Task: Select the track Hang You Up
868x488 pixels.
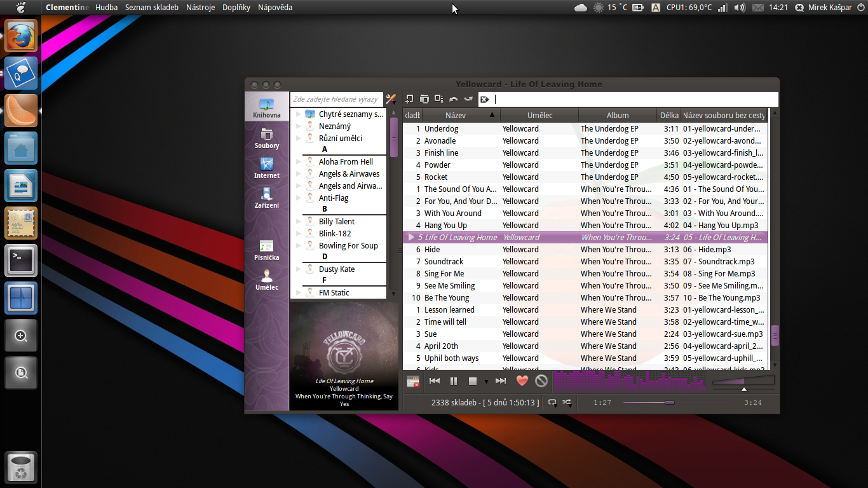Action: pos(585,226)
